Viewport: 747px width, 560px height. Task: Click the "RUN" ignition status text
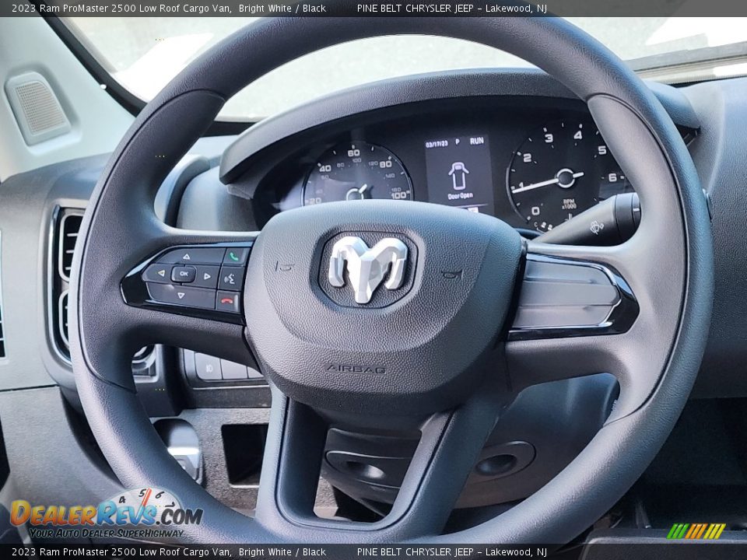(476, 141)
